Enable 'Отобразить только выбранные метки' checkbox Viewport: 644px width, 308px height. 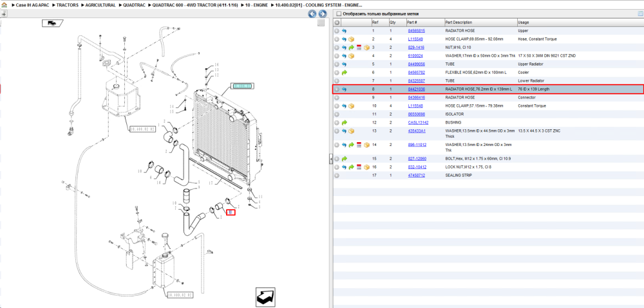click(x=339, y=14)
